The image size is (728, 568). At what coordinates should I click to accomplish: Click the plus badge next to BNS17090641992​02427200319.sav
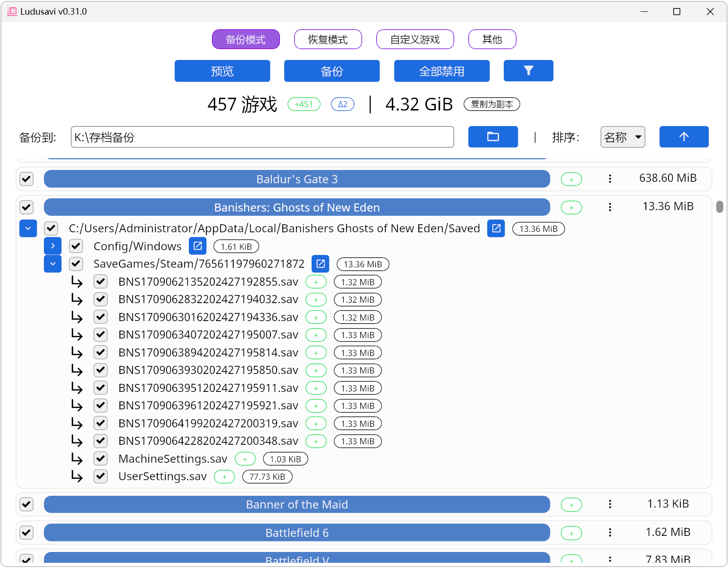point(316,424)
